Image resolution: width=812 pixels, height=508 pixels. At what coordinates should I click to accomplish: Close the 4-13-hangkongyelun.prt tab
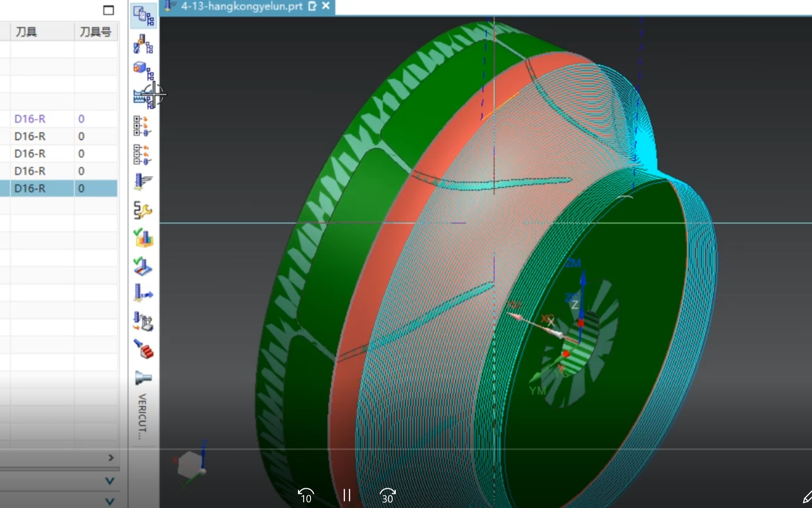[x=326, y=6]
